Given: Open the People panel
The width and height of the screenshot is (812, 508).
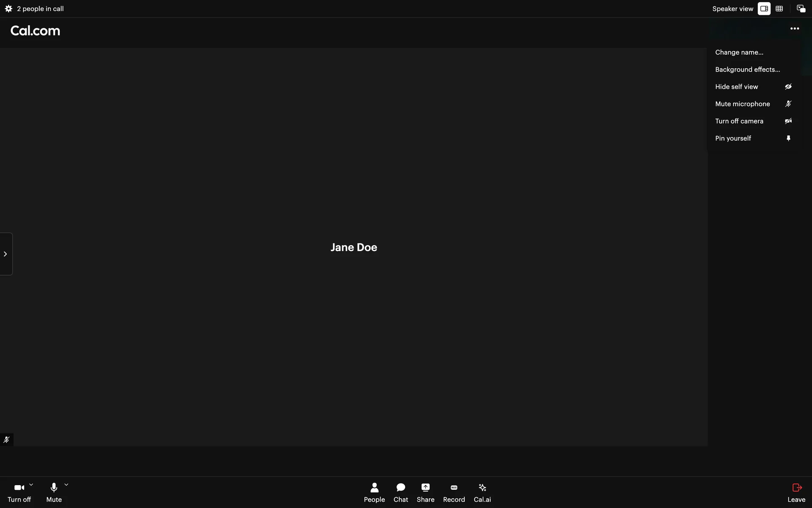Looking at the screenshot, I should tap(374, 493).
